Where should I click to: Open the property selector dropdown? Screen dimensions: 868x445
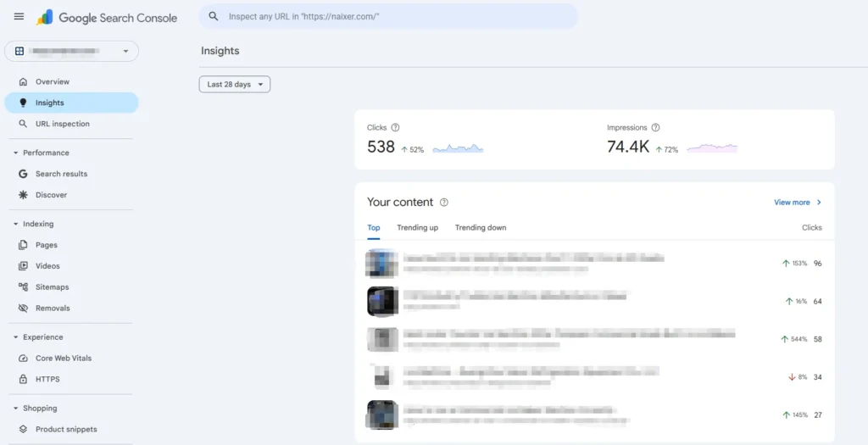[71, 51]
